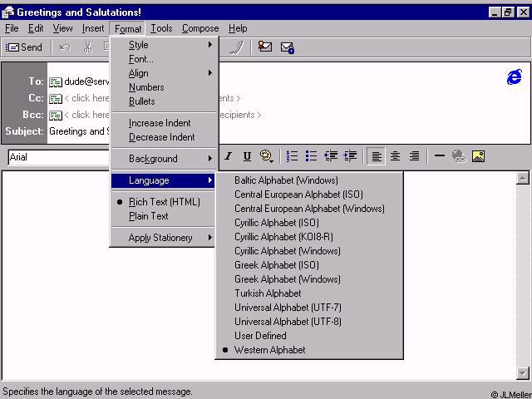Click the increase indent toolbar icon
The image size is (532, 399).
click(350, 156)
